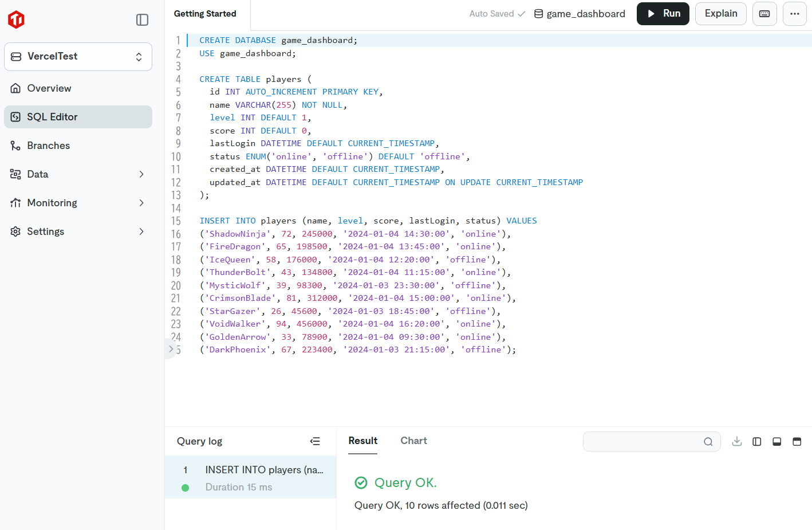
Task: Click the 'MysticWolf' row in editor
Action: [x=352, y=285]
